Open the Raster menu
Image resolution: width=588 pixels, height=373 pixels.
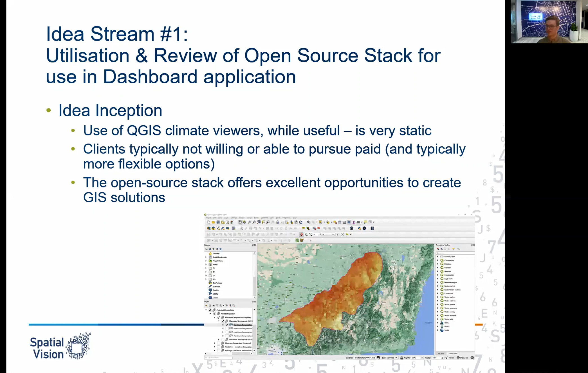[x=256, y=218]
